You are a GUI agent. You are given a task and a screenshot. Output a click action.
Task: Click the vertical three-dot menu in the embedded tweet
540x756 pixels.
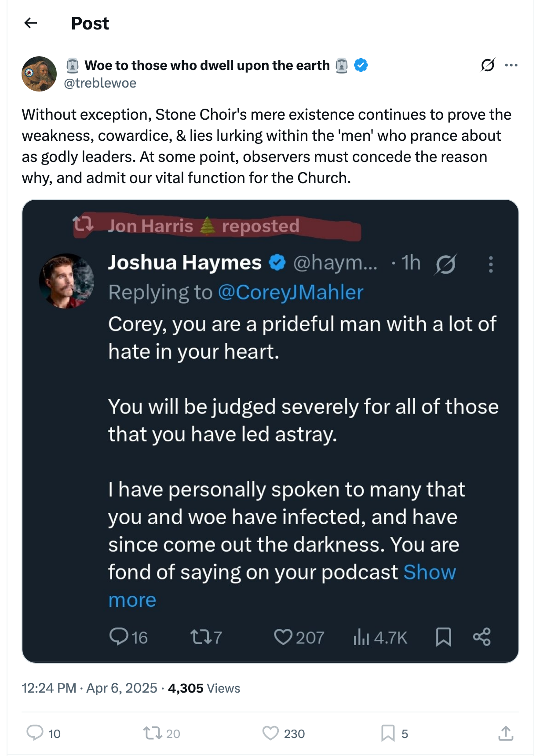tap(491, 264)
